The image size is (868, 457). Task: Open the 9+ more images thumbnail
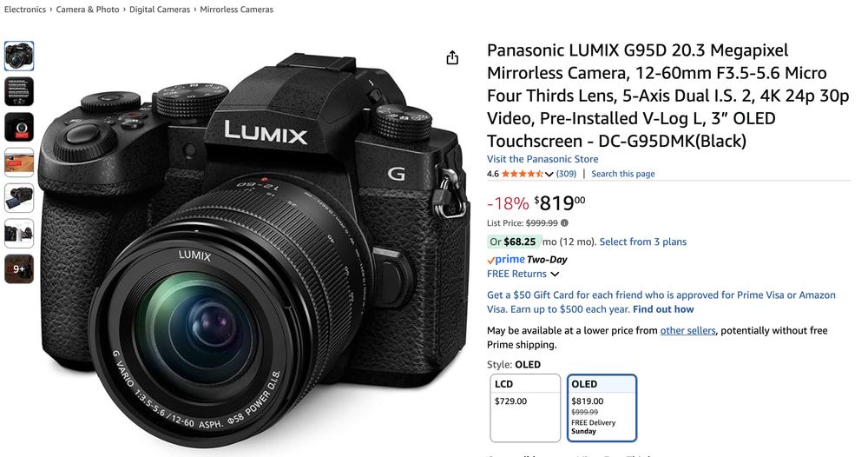[19, 268]
